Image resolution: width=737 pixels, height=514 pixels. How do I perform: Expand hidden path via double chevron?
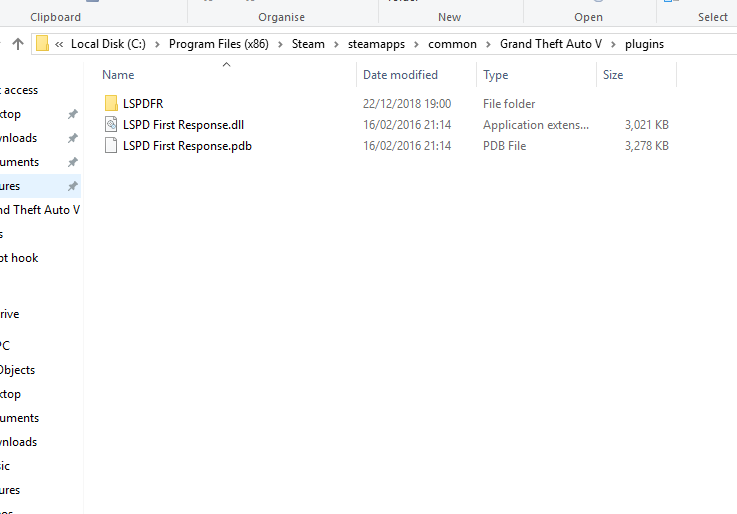coord(59,44)
